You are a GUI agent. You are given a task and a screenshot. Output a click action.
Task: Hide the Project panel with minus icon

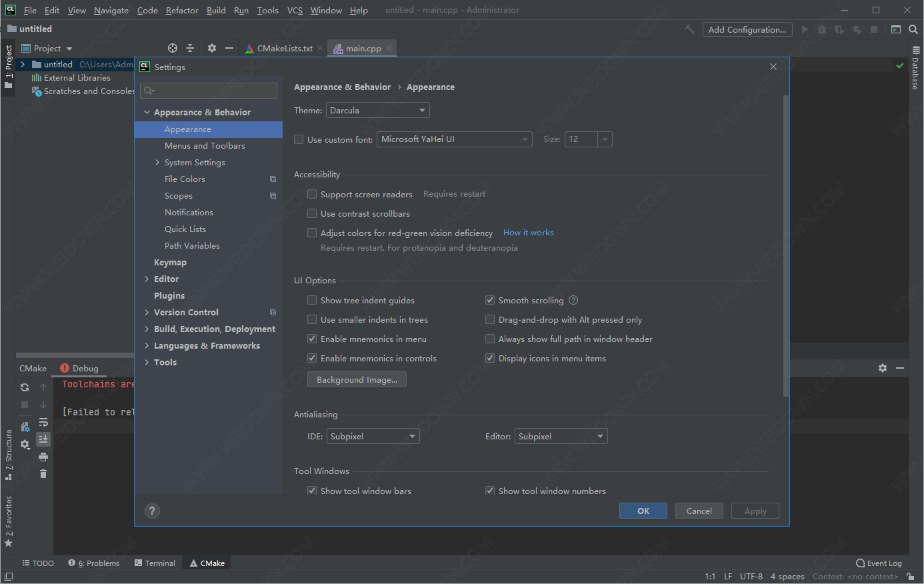point(229,48)
